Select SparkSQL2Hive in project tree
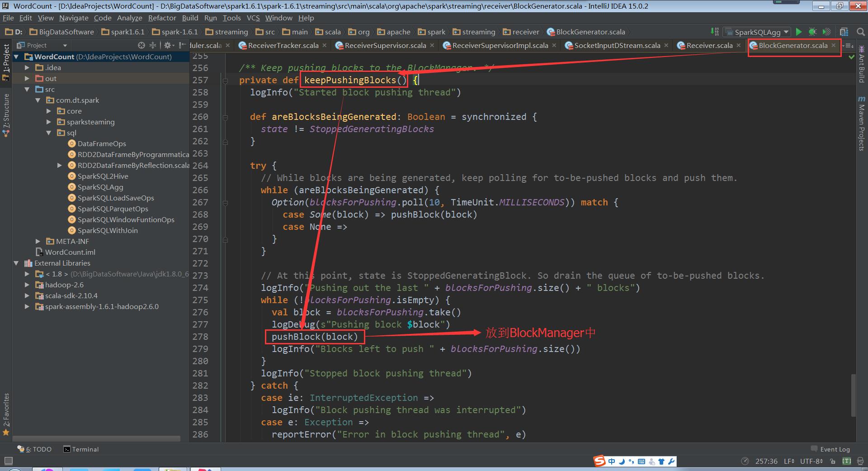Viewport: 868px width, 471px height. pyautogui.click(x=103, y=176)
